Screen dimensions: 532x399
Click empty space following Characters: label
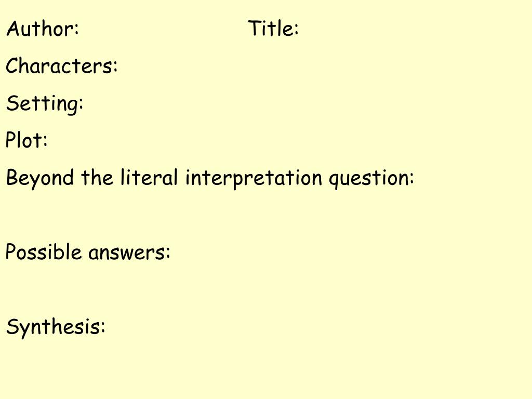322,65
